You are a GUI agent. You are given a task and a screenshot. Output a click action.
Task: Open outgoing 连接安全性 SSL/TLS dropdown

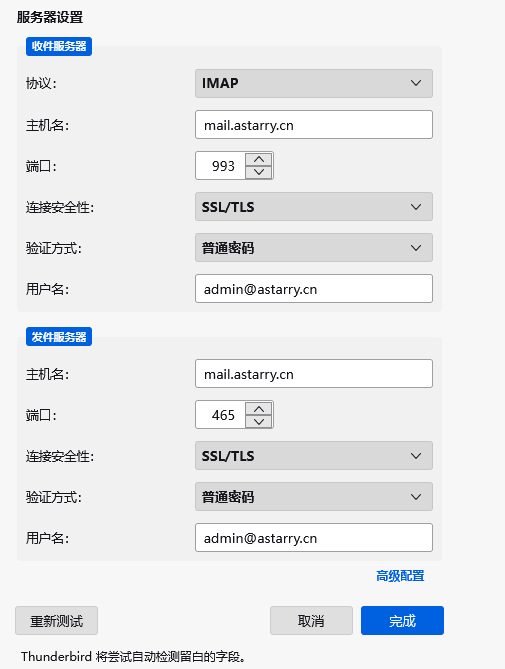coord(314,456)
